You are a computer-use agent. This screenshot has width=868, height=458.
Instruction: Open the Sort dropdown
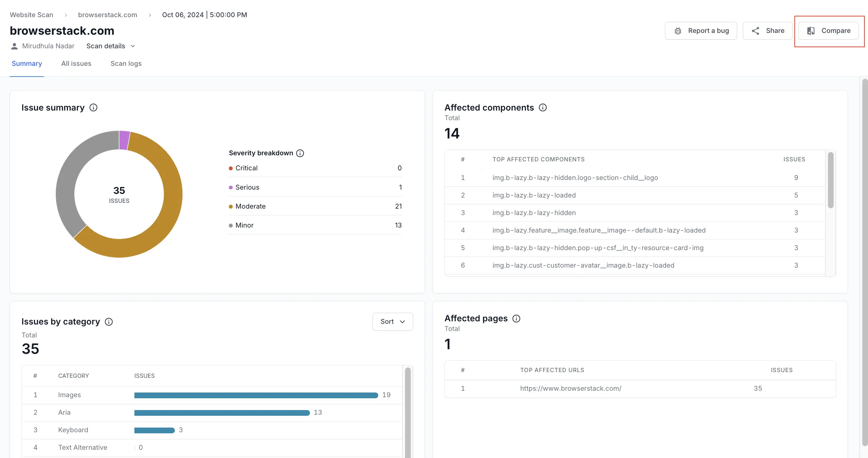[x=393, y=322]
